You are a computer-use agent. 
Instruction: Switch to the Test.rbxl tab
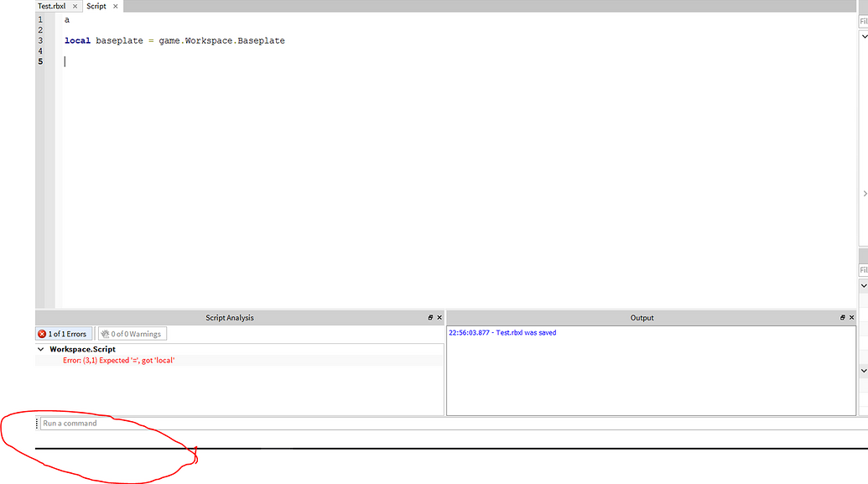pos(50,6)
